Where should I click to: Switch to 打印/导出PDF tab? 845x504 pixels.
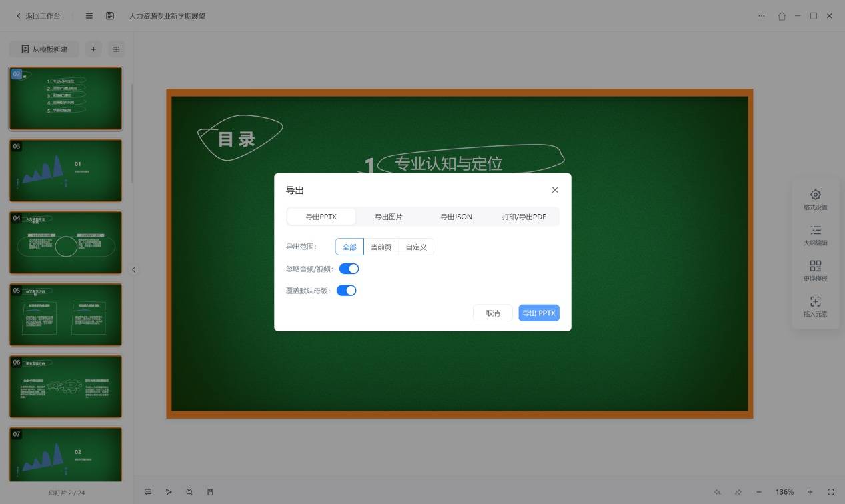click(524, 217)
